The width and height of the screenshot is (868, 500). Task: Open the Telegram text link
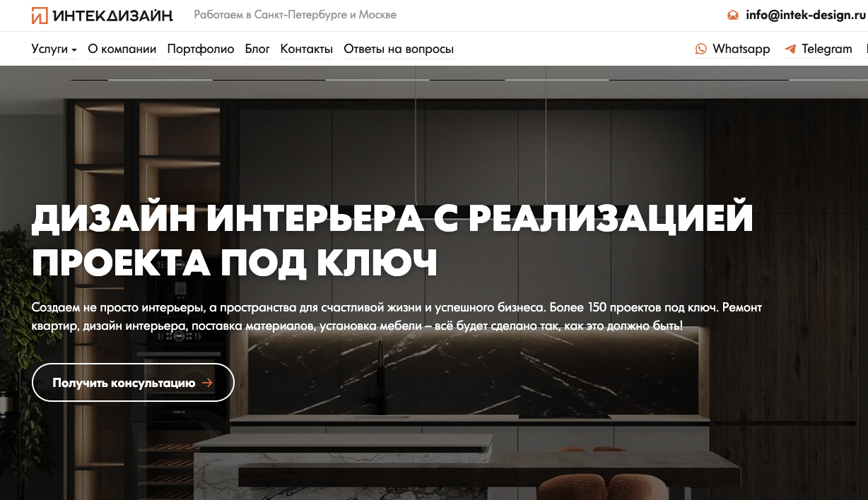pos(827,49)
